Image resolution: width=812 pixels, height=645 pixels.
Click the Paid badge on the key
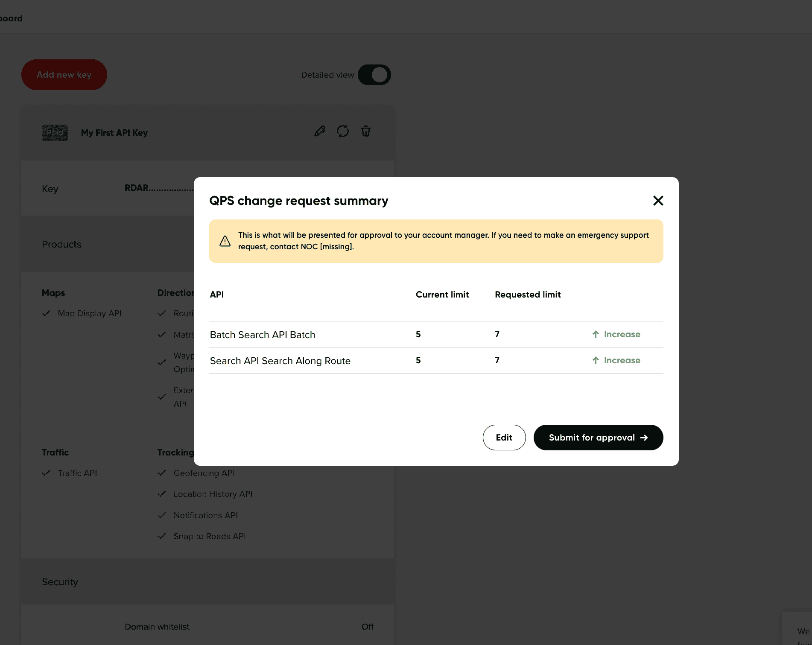pos(55,133)
